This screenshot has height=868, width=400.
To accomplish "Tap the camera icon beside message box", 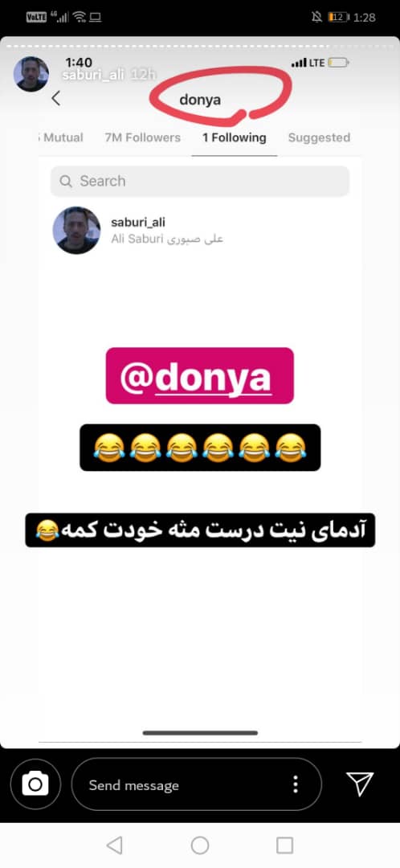I will click(x=35, y=784).
